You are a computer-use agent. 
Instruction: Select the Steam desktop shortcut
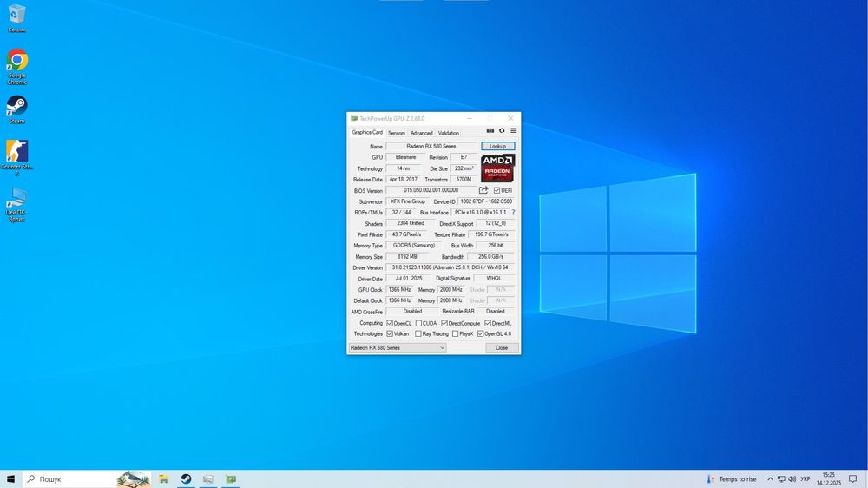click(16, 109)
